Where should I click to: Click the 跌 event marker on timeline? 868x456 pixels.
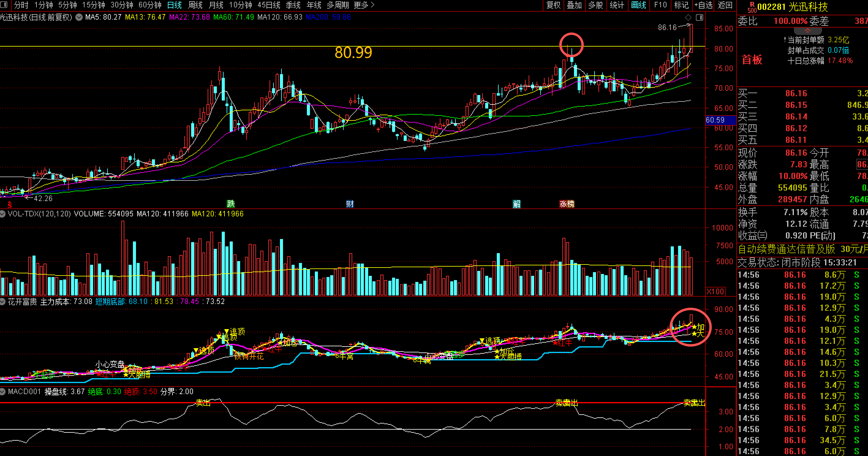[231, 203]
